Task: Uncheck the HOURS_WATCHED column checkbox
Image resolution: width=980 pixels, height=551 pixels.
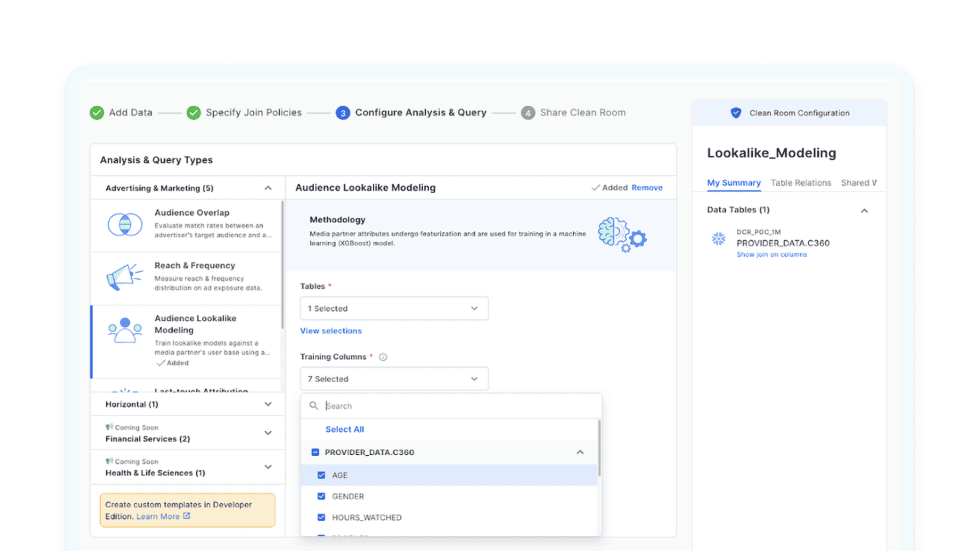Action: 321,518
